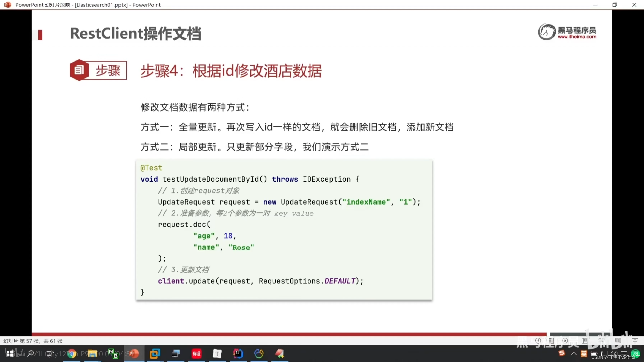Open VMware Workstation from taskbar

(x=155, y=353)
